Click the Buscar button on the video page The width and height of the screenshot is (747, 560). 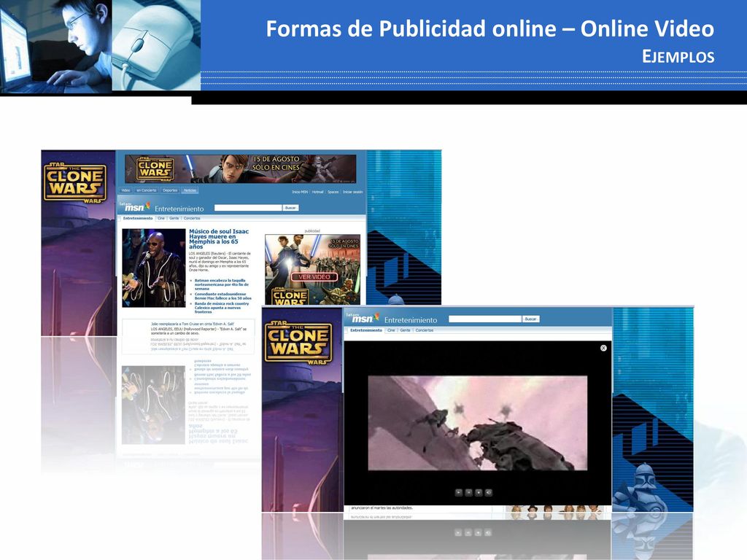tap(530, 319)
